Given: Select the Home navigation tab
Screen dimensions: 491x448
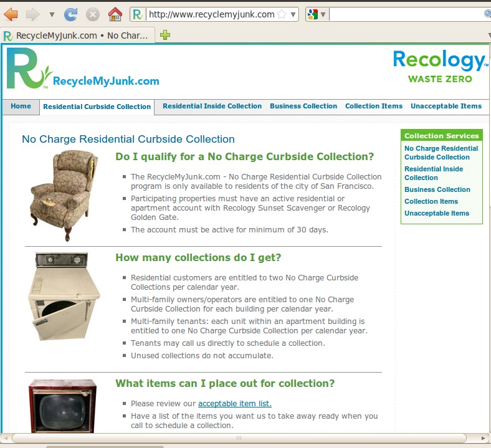Looking at the screenshot, I should (21, 106).
